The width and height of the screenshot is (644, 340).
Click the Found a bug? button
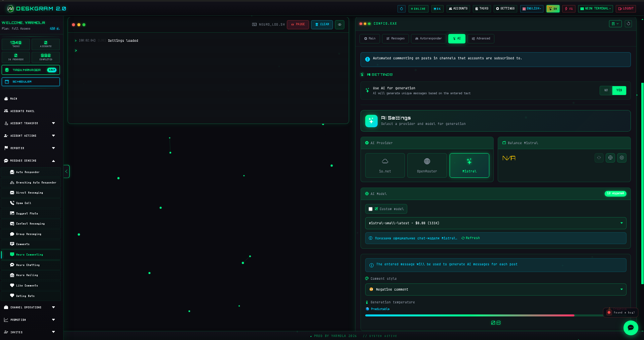(x=621, y=312)
